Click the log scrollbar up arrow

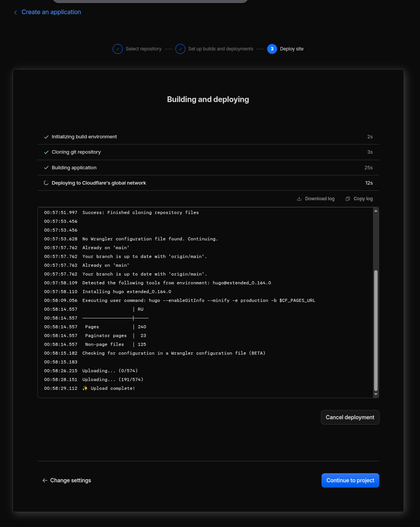coord(376,211)
